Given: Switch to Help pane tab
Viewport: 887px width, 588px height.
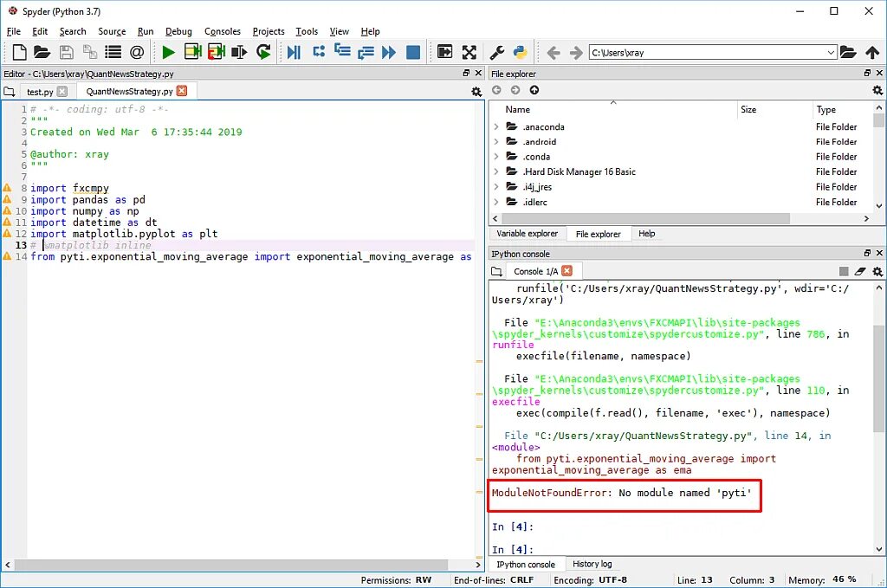Looking at the screenshot, I should coord(646,234).
